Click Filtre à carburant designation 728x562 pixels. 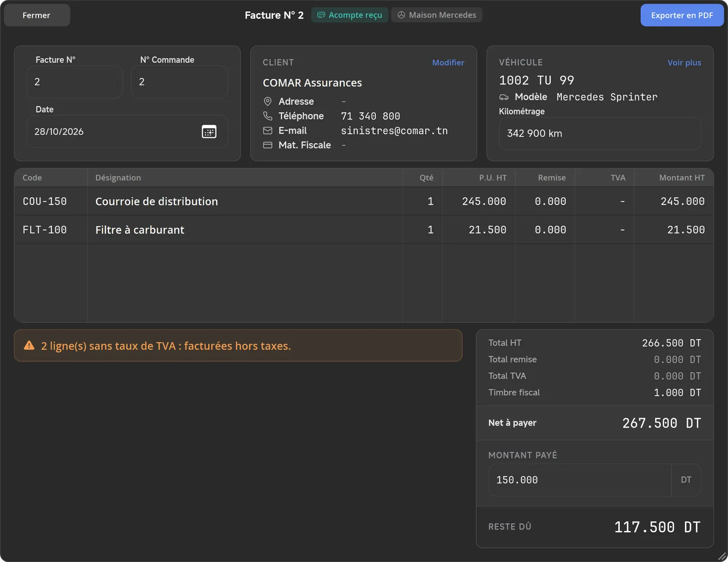[x=140, y=230]
